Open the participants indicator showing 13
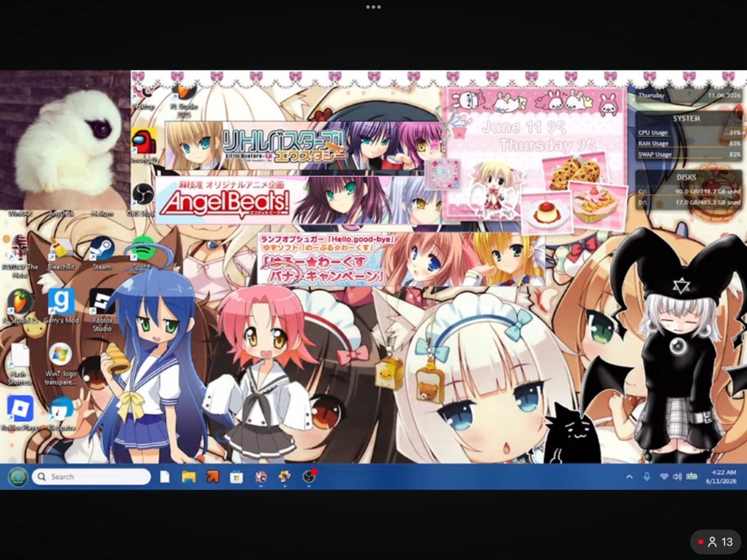The image size is (747, 560). 715,542
